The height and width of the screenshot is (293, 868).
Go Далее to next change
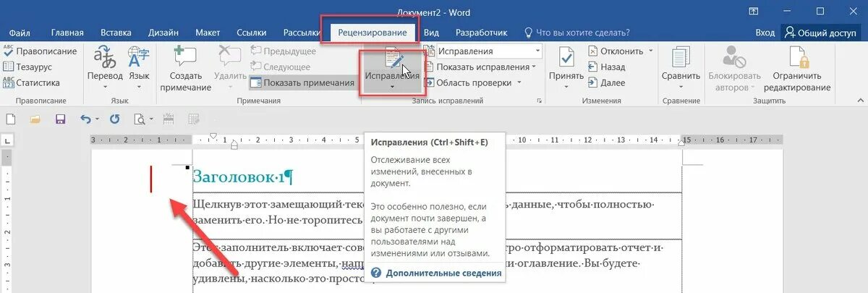607,83
